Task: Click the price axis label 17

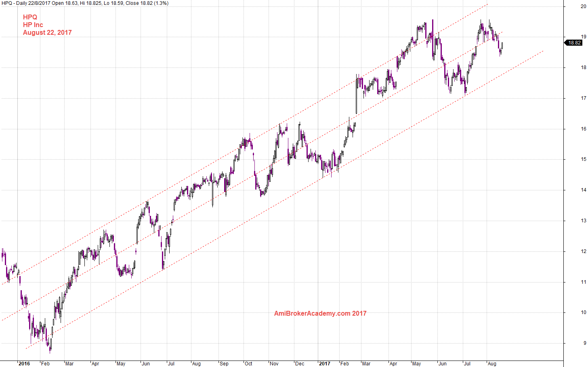Action: click(584, 98)
